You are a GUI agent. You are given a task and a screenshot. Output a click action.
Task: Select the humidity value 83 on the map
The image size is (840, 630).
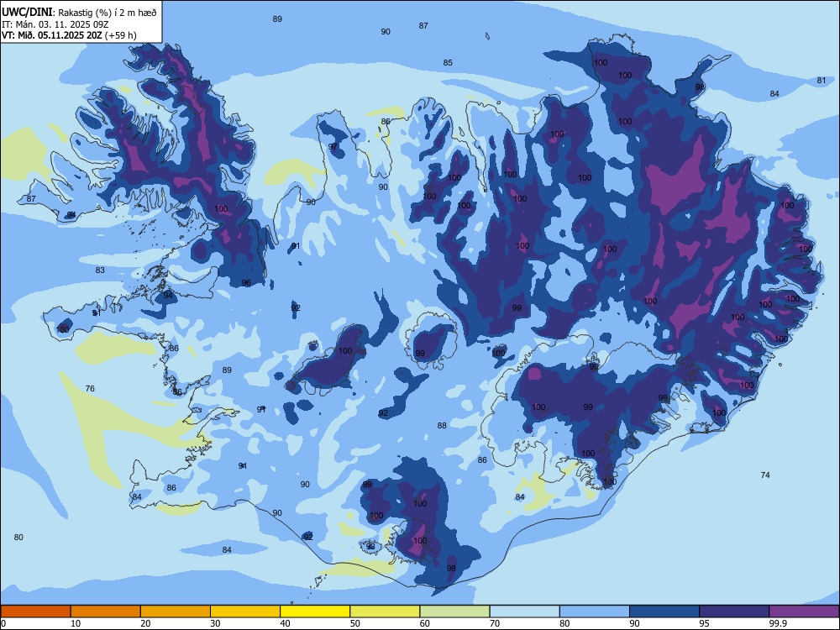[100, 270]
